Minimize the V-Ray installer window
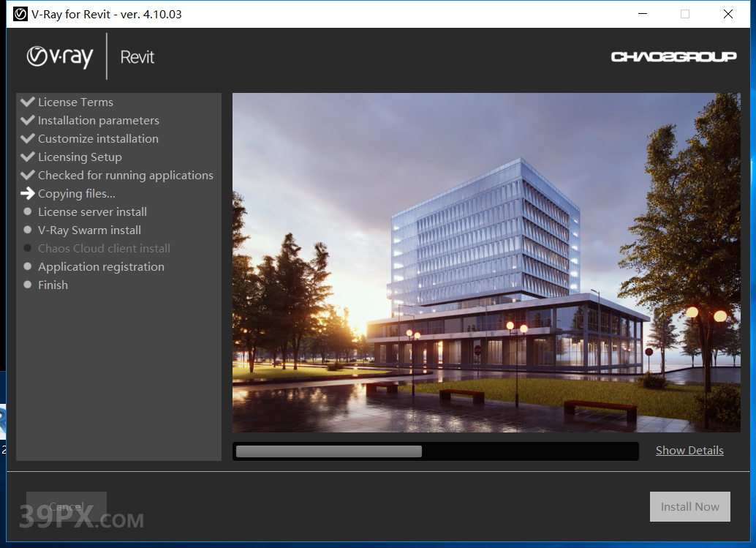756x548 pixels. click(642, 14)
